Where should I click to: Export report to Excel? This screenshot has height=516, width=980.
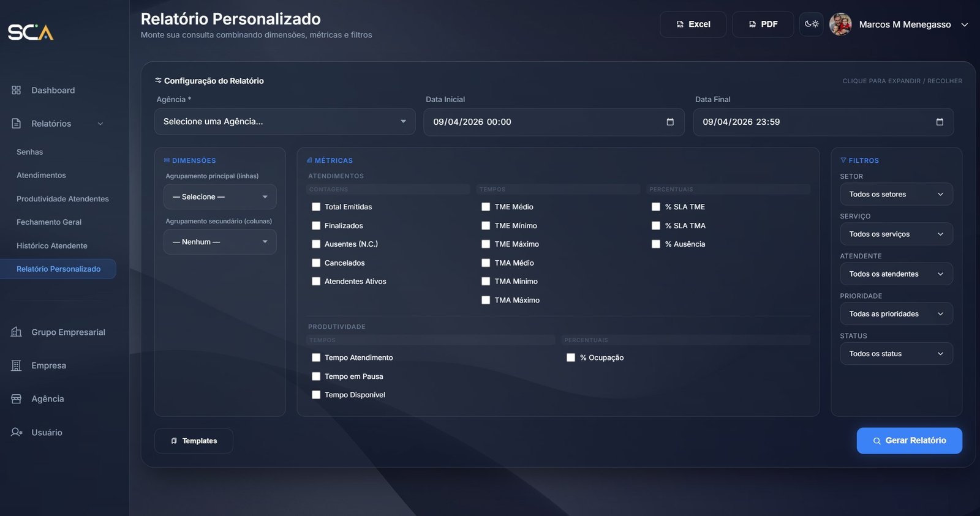pos(693,24)
